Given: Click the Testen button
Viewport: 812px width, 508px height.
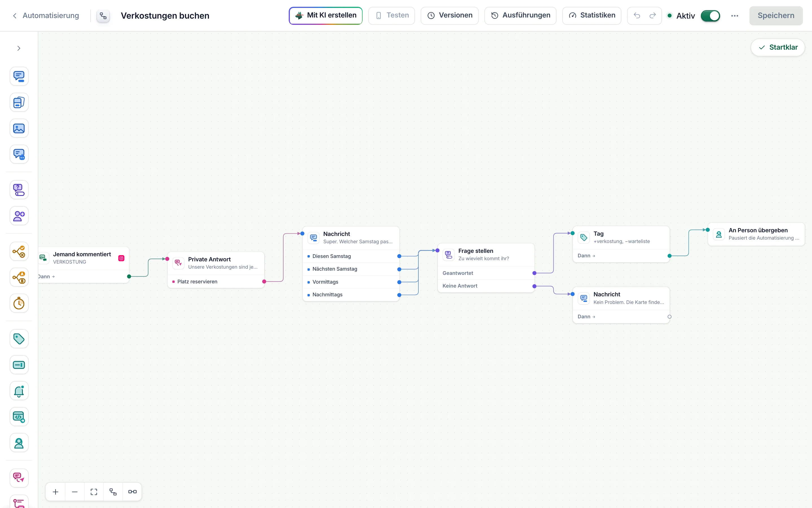Looking at the screenshot, I should pos(392,16).
